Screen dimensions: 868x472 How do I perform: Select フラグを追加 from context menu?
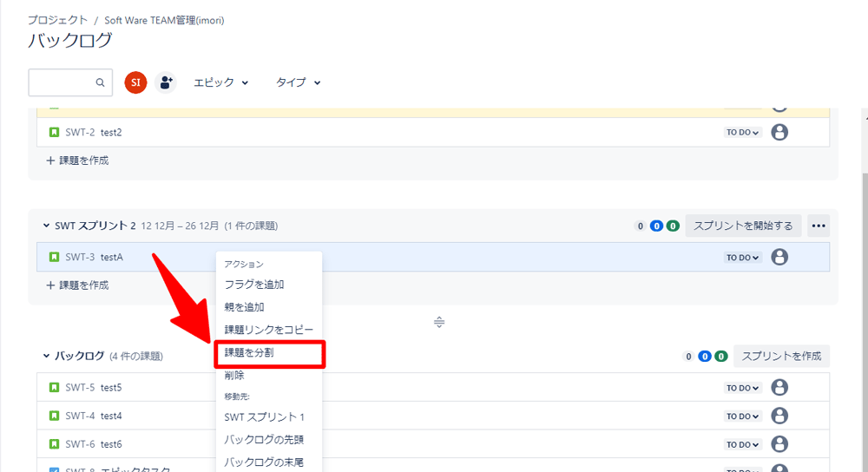point(269,285)
